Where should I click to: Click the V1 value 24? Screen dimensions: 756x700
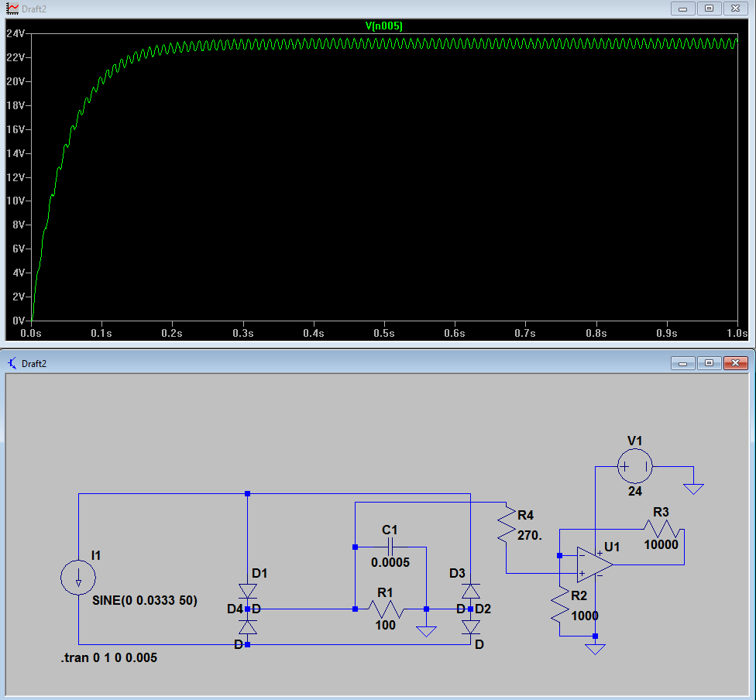[x=635, y=491]
